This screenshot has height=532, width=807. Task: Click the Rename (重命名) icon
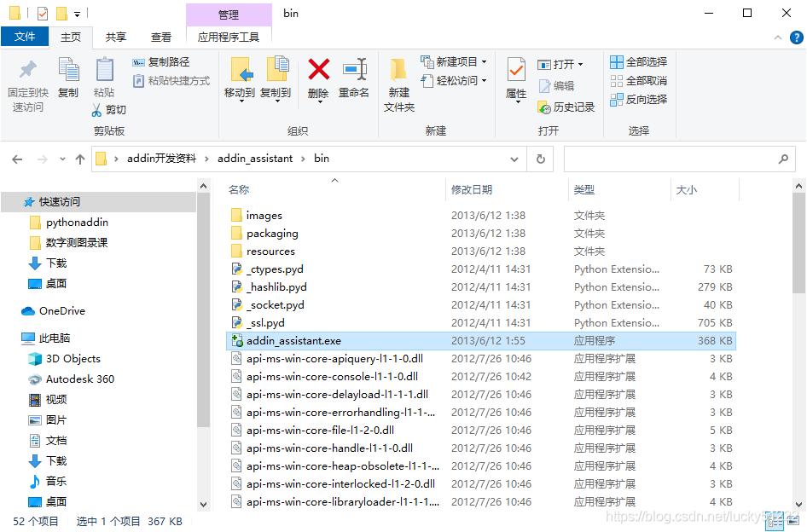(354, 69)
